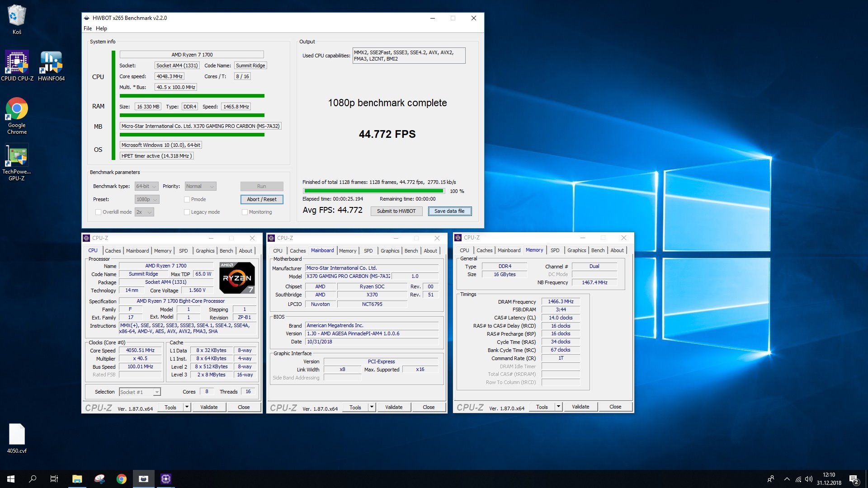Click the CPU-Z Mainboard window title icon
868x488 pixels.
(x=272, y=238)
